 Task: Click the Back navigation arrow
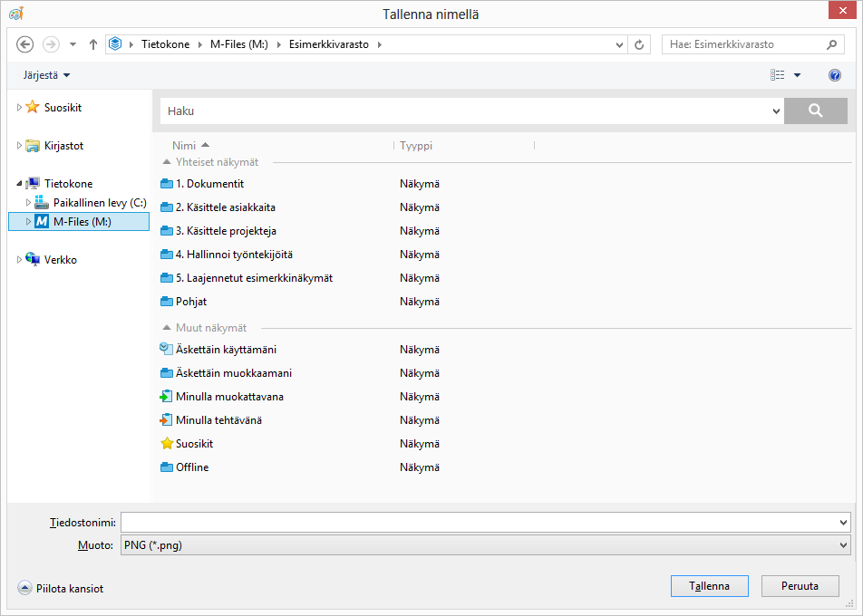25,44
